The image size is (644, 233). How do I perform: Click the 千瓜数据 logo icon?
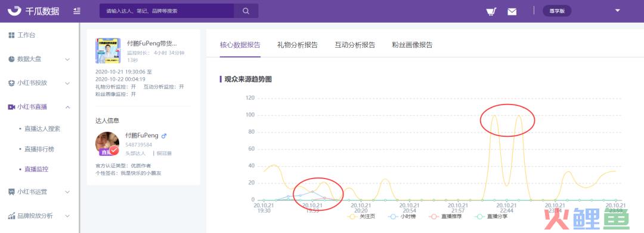point(14,11)
